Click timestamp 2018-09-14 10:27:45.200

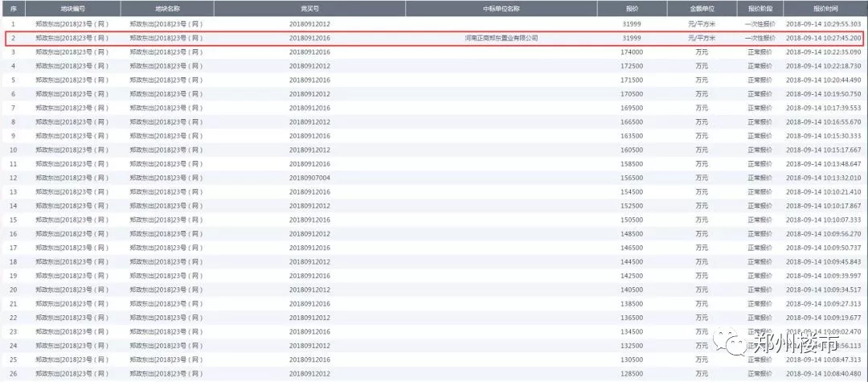click(x=823, y=39)
